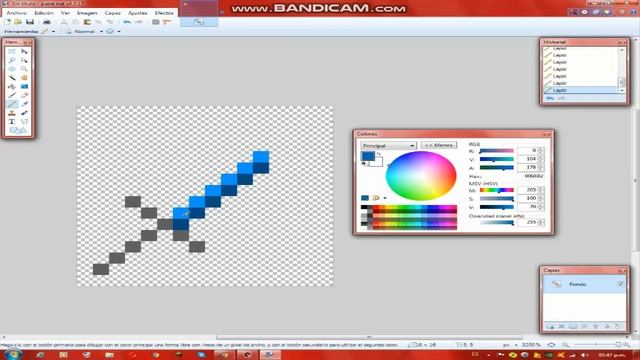Toggle Colors window button in title bar
The width and height of the screenshot is (640, 360).
pyautogui.click(x=607, y=12)
